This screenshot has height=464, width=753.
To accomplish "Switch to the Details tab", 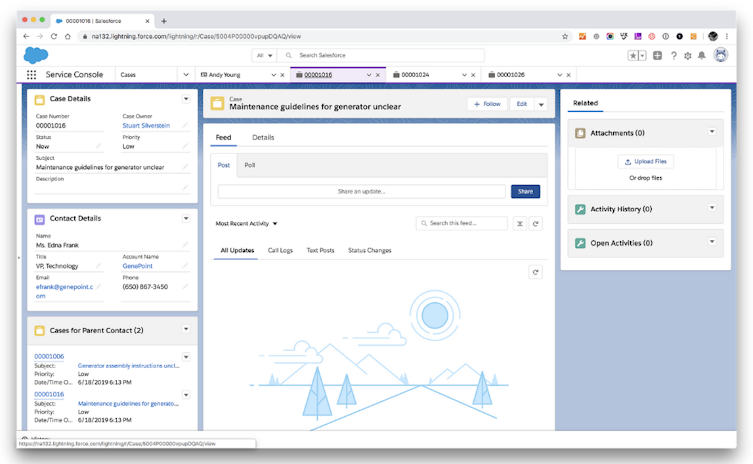I will (263, 137).
